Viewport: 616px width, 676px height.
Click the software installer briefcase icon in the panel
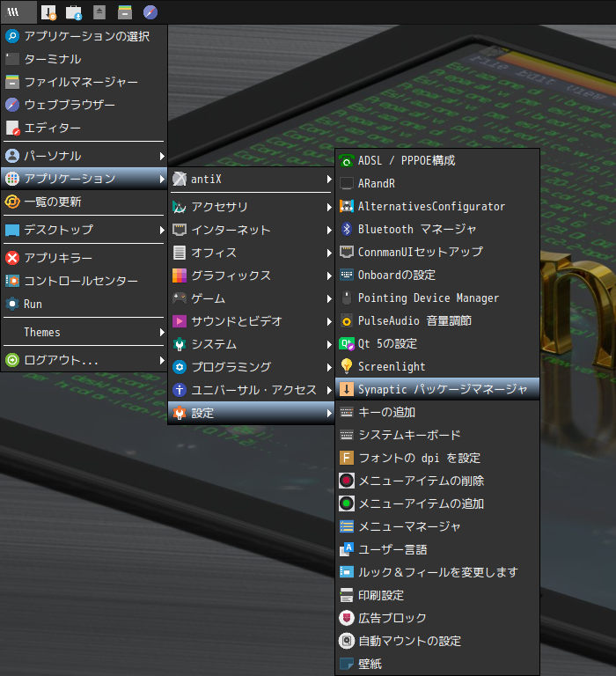(x=74, y=12)
